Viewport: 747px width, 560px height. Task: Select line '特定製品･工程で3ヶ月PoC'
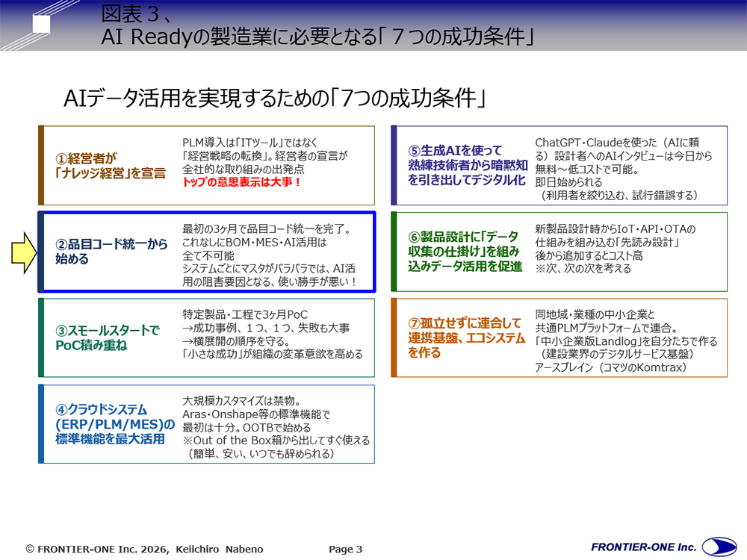point(245,314)
